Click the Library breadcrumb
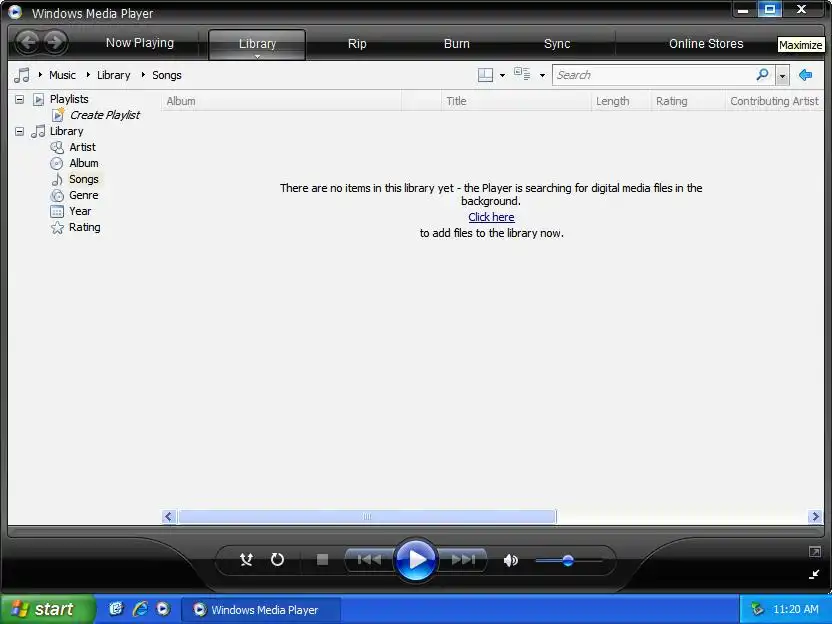This screenshot has height=624, width=832. point(114,75)
